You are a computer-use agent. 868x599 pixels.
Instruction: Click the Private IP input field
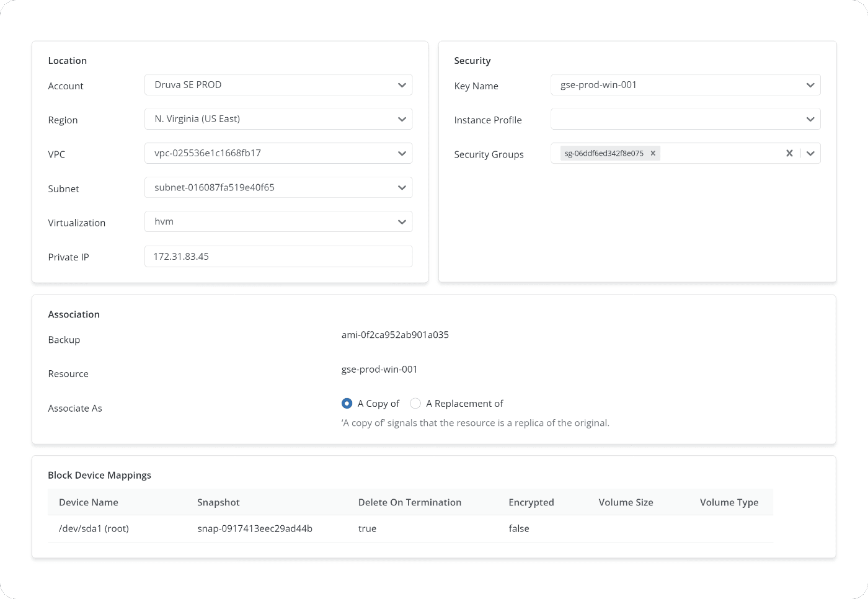pos(278,257)
